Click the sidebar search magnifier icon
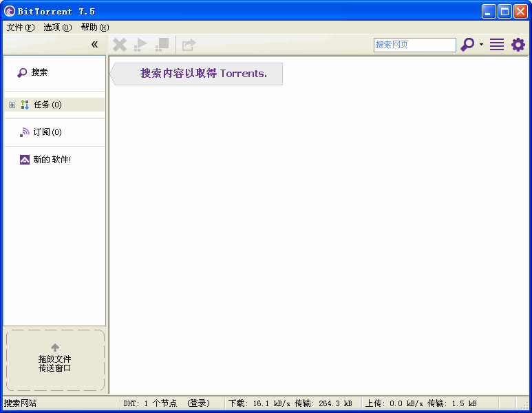532x413 pixels. coord(22,72)
